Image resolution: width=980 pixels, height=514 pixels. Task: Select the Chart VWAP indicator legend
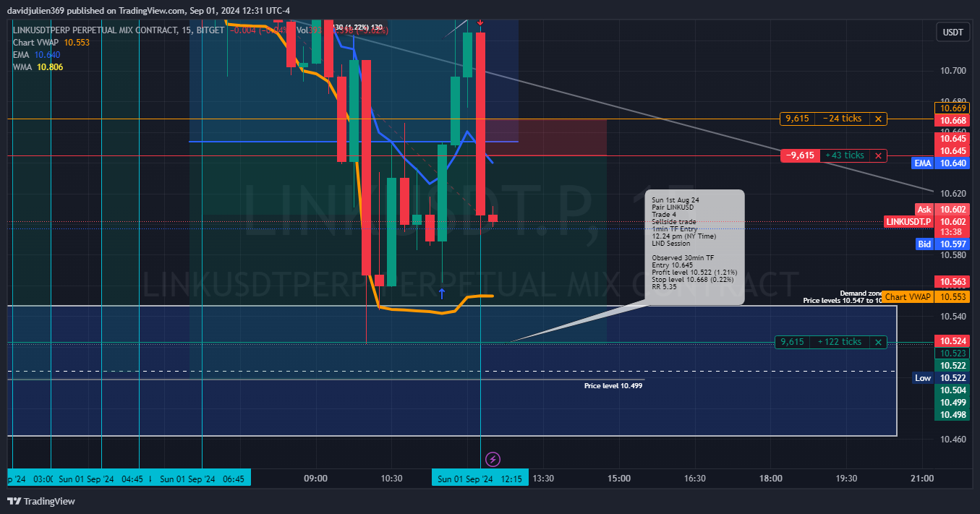[51, 43]
